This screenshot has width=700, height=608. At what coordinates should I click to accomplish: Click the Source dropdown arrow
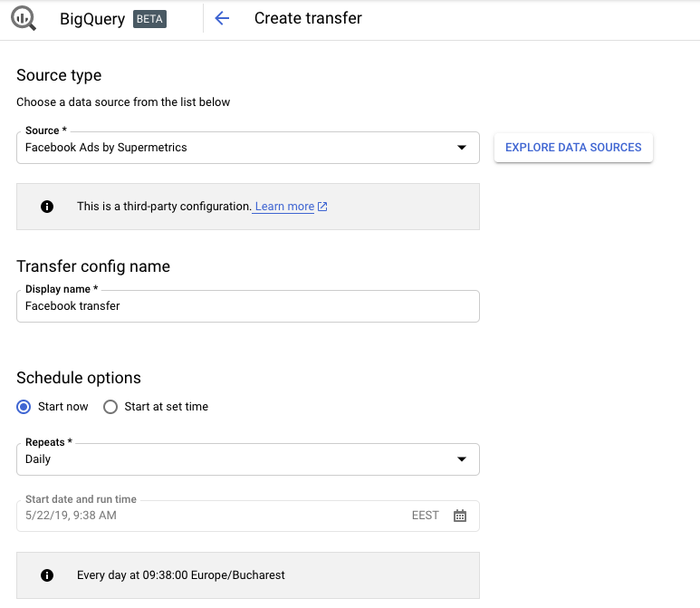462,148
